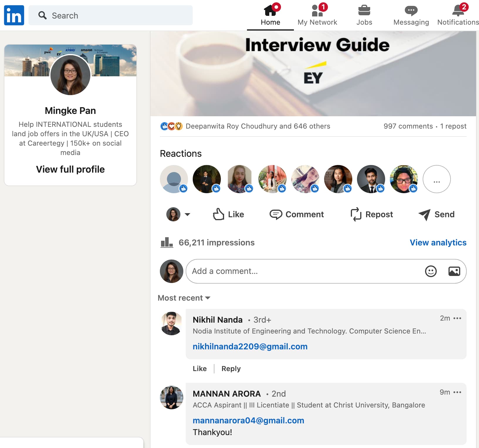
Task: Go to the Jobs tab
Action: pyautogui.click(x=364, y=15)
